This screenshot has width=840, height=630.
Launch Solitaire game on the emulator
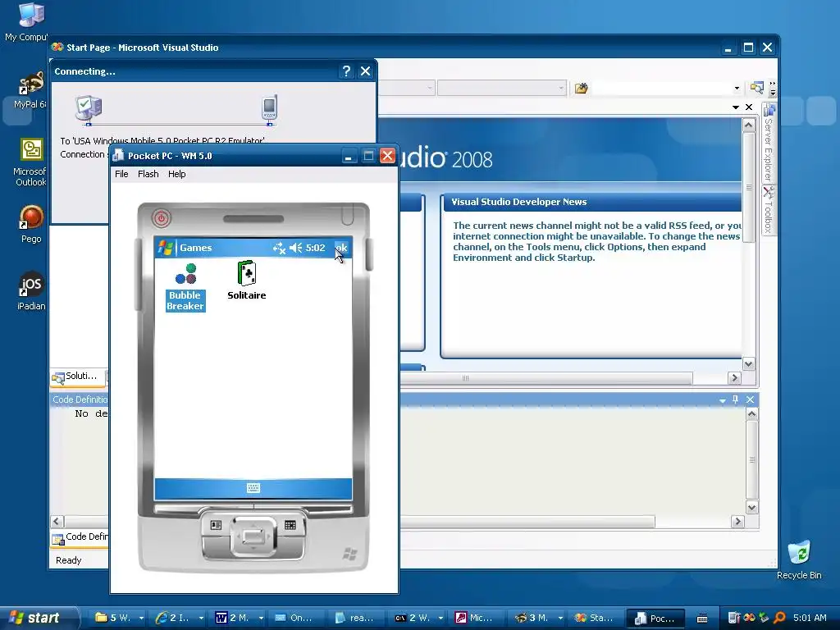[246, 281]
